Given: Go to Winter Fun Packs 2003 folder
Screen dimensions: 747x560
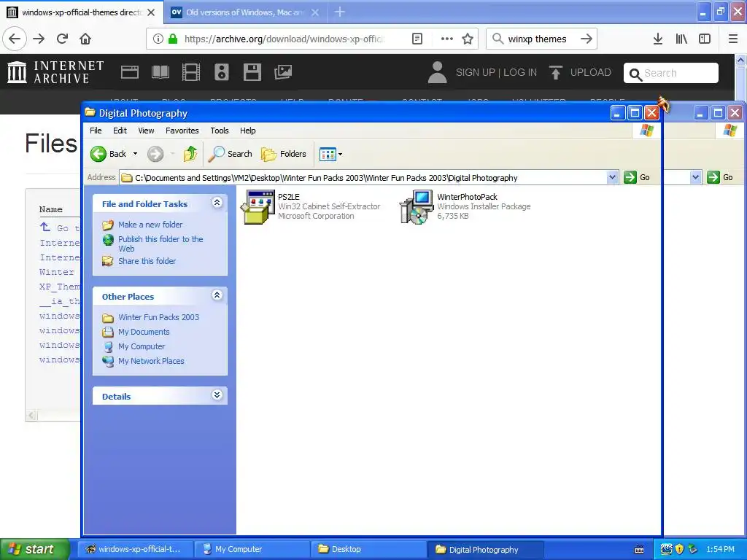Looking at the screenshot, I should tap(158, 317).
